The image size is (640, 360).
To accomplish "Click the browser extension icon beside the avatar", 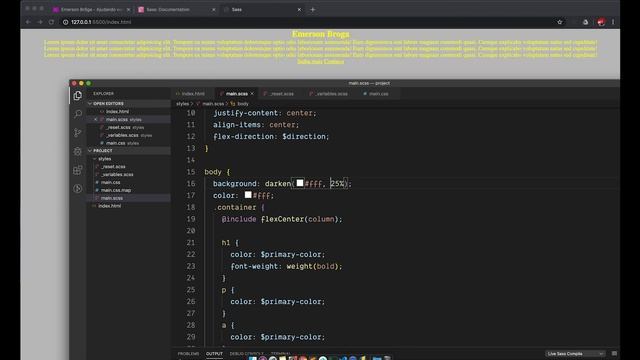I will coord(585,22).
